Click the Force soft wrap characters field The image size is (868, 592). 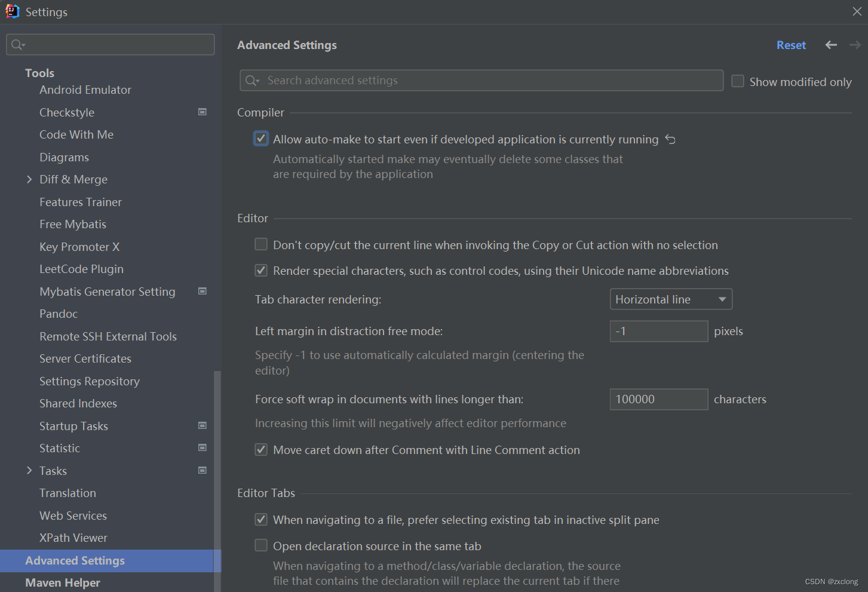point(659,399)
